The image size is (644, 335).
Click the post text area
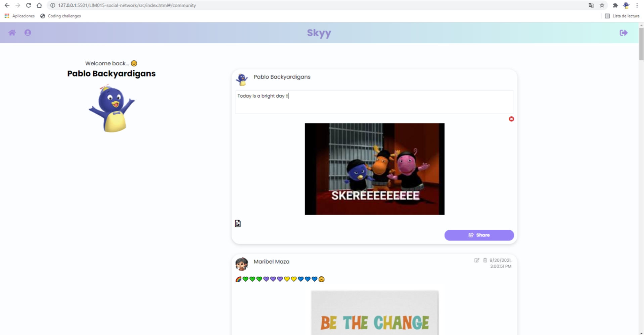coord(374,102)
